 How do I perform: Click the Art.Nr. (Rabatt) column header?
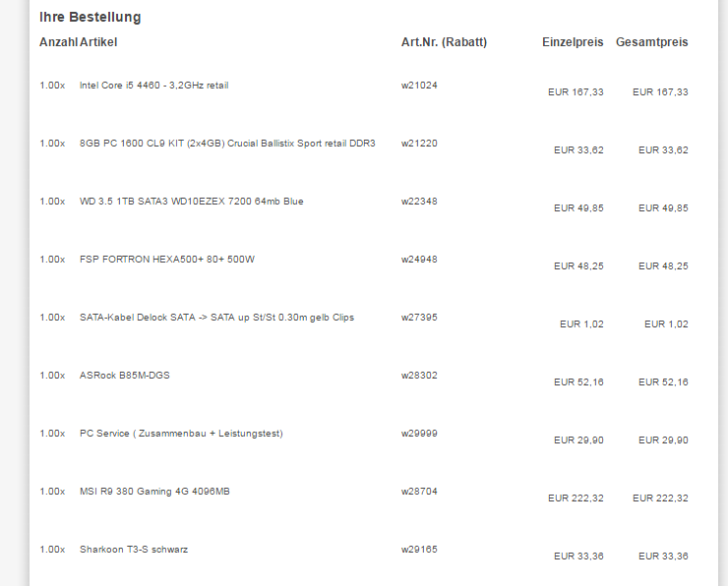tap(444, 42)
